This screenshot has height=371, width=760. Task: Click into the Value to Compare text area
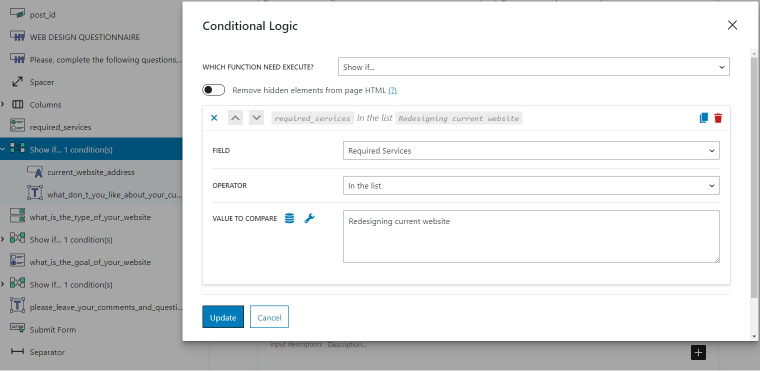[x=531, y=237]
